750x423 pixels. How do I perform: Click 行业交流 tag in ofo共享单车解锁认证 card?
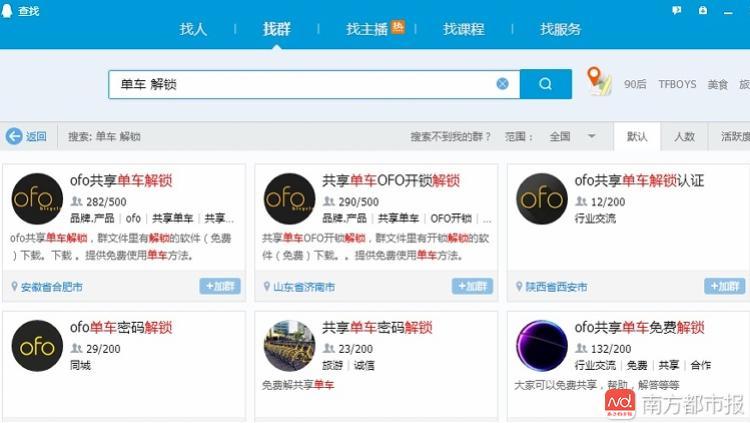[x=595, y=219]
